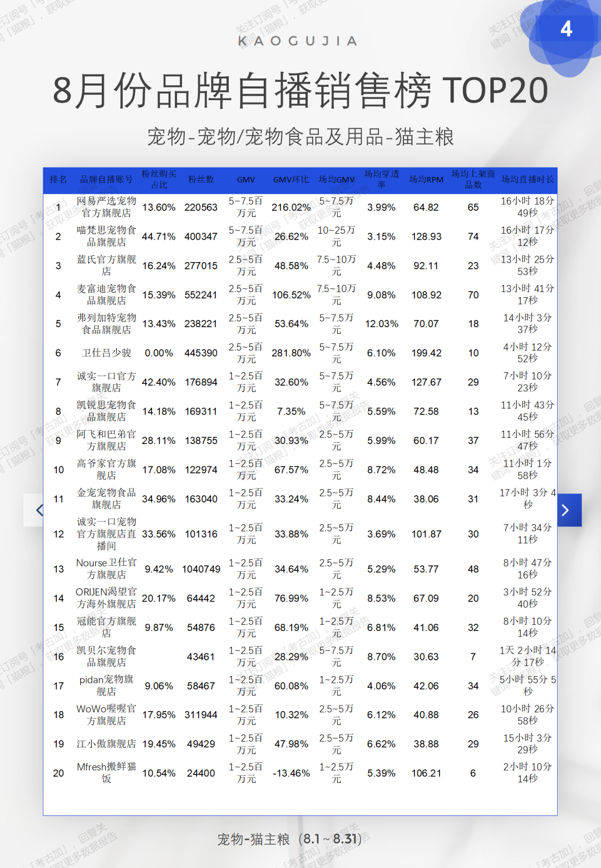Click 场均RPM value 128.93
Screen dimensions: 601x868
point(426,236)
